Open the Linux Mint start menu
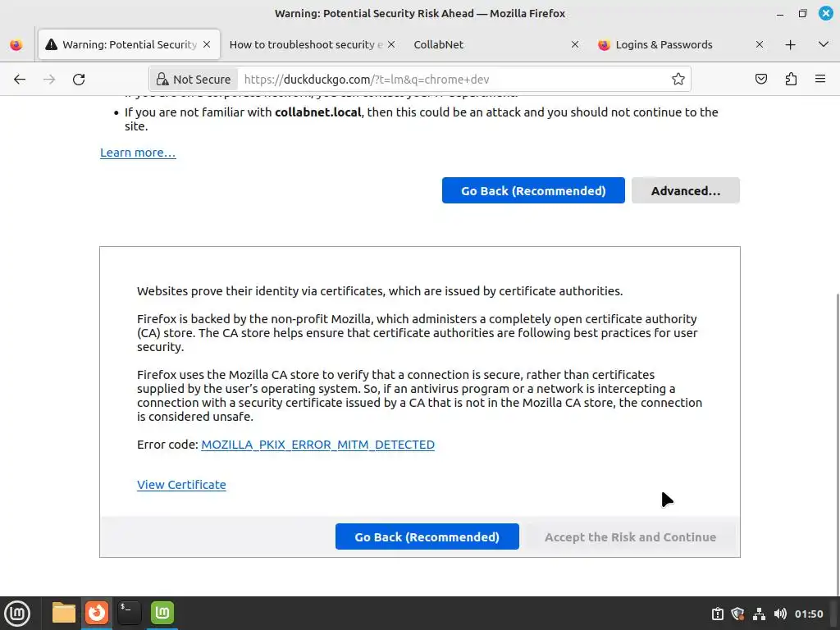This screenshot has width=840, height=630. point(17,613)
